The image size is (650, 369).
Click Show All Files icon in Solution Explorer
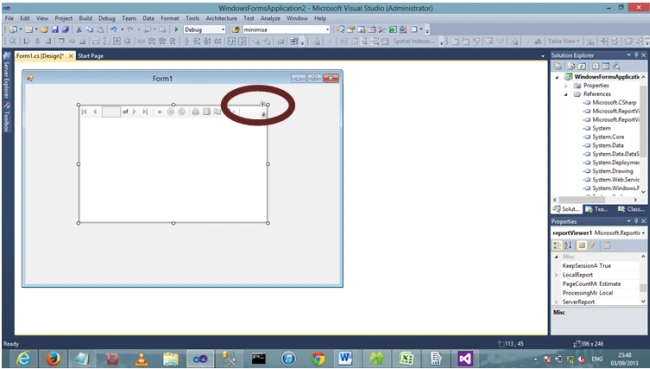[x=571, y=66]
